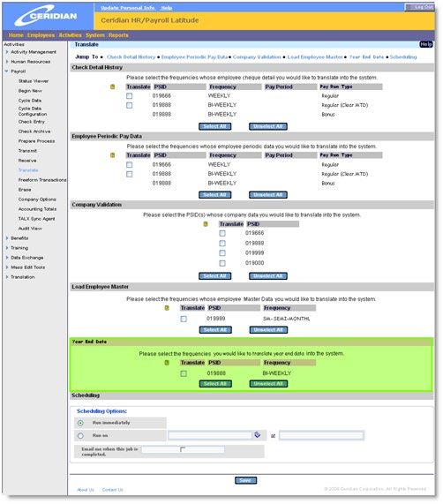Open the page Help button
The width and height of the screenshot is (443, 504).
coord(426,44)
